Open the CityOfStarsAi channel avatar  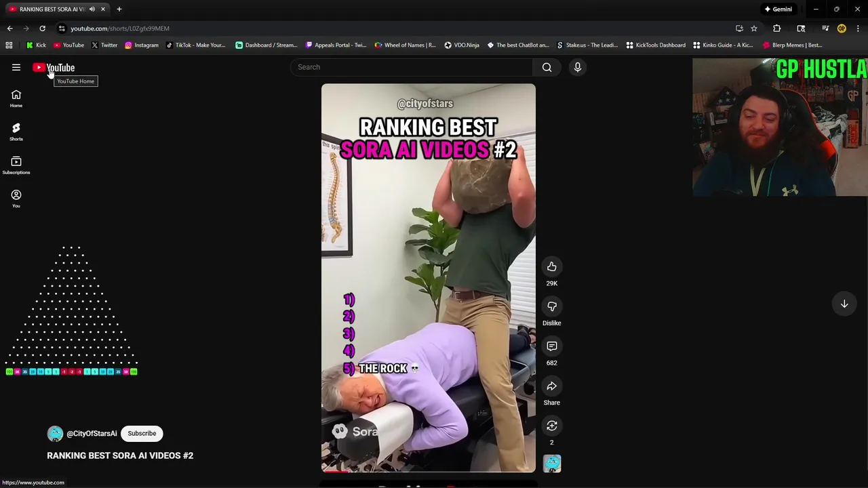click(x=55, y=433)
